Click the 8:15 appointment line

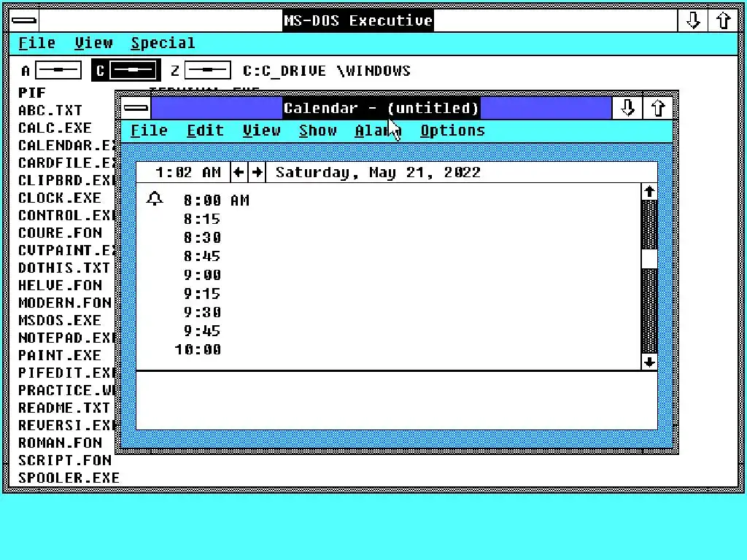(x=388, y=219)
